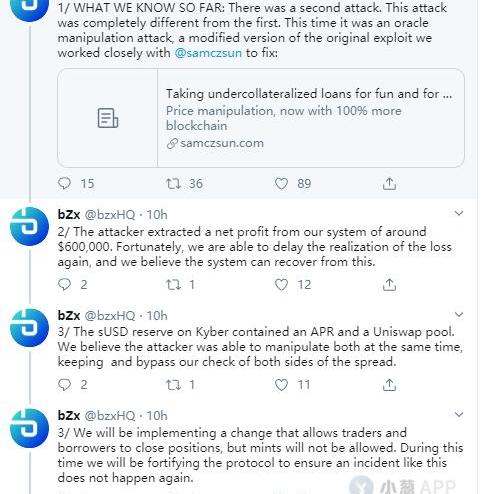
Task: Reply to the $600,000 net profit tweet
Action: tap(64, 285)
